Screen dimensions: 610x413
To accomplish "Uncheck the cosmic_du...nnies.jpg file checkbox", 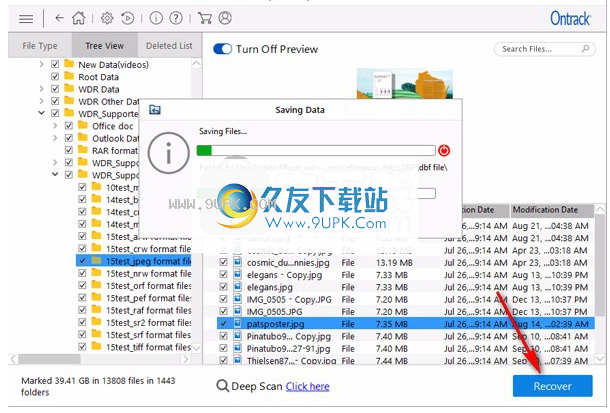I will pyautogui.click(x=223, y=262).
